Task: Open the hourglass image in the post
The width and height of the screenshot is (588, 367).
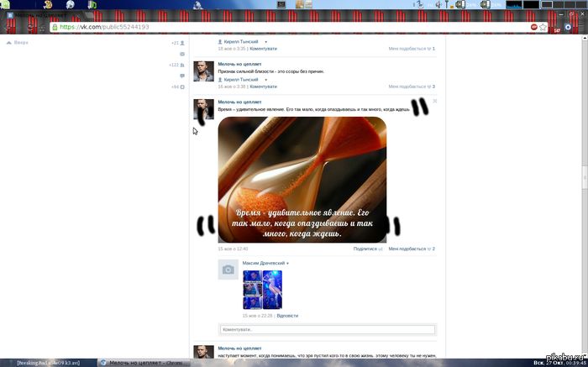Action: coord(302,179)
